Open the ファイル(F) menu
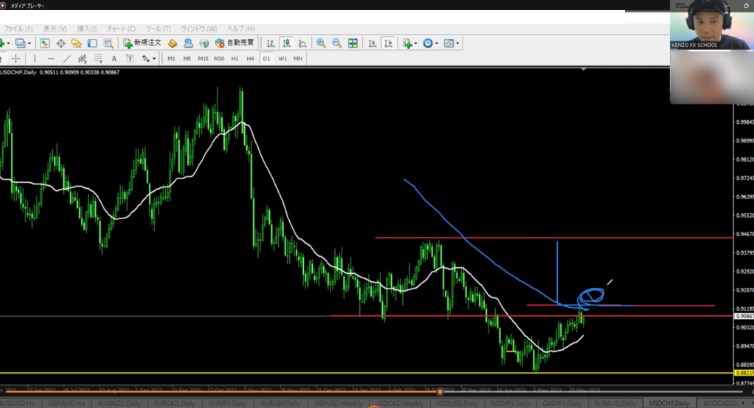The width and height of the screenshot is (754, 408). [x=18, y=29]
